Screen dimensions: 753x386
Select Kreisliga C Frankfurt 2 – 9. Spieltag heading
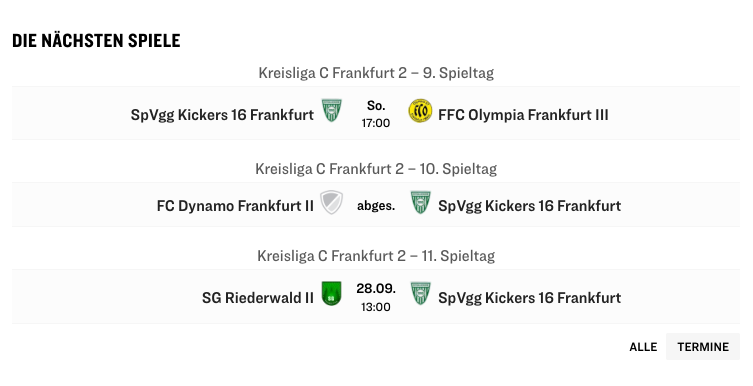pyautogui.click(x=376, y=73)
